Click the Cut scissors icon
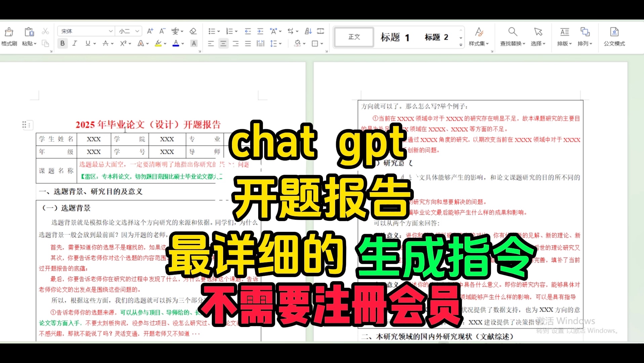This screenshot has width=644, height=363. point(45,31)
